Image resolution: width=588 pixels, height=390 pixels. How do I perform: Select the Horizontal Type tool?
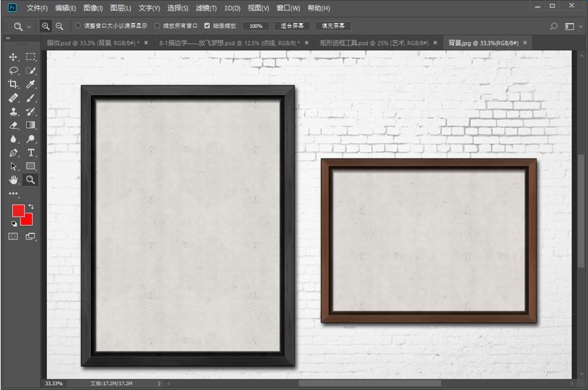coord(31,153)
